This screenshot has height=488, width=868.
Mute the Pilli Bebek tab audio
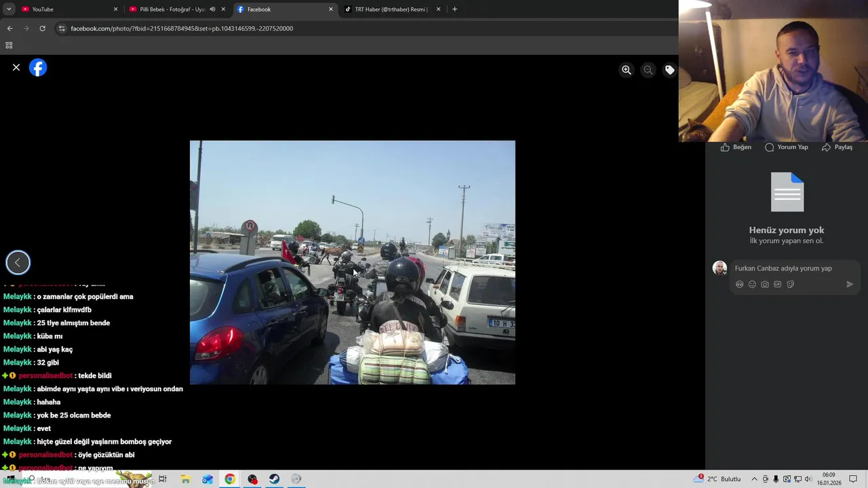212,9
